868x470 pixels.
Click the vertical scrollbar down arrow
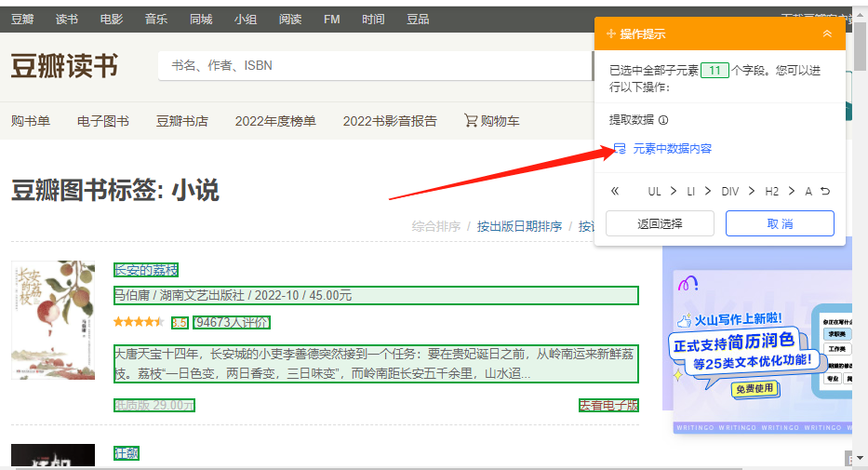(x=860, y=458)
